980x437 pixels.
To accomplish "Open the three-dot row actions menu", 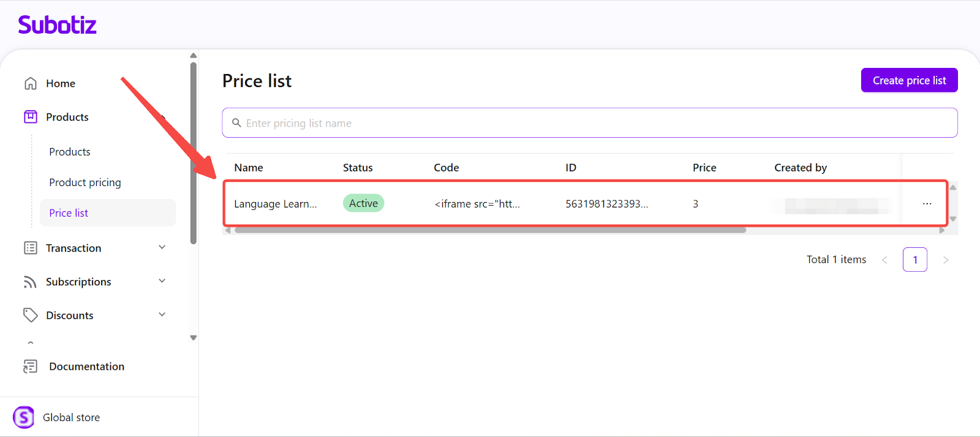I will (927, 204).
